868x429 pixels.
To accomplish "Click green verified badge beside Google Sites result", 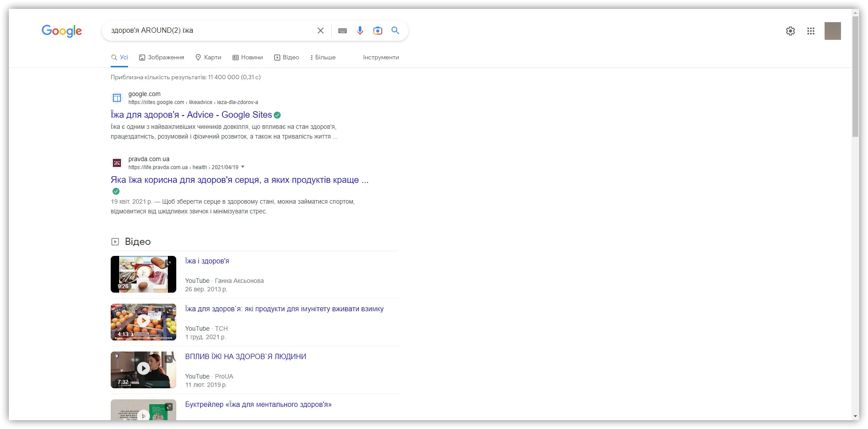I will coord(277,115).
